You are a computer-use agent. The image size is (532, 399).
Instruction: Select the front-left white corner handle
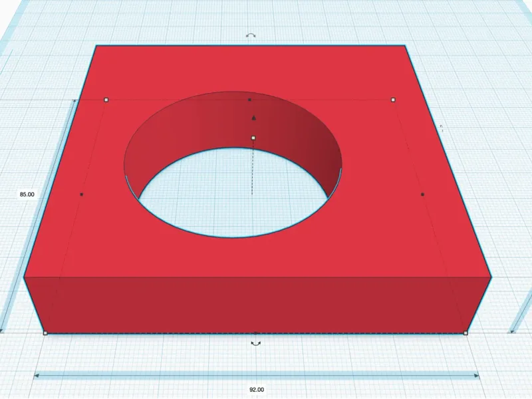coord(45,333)
